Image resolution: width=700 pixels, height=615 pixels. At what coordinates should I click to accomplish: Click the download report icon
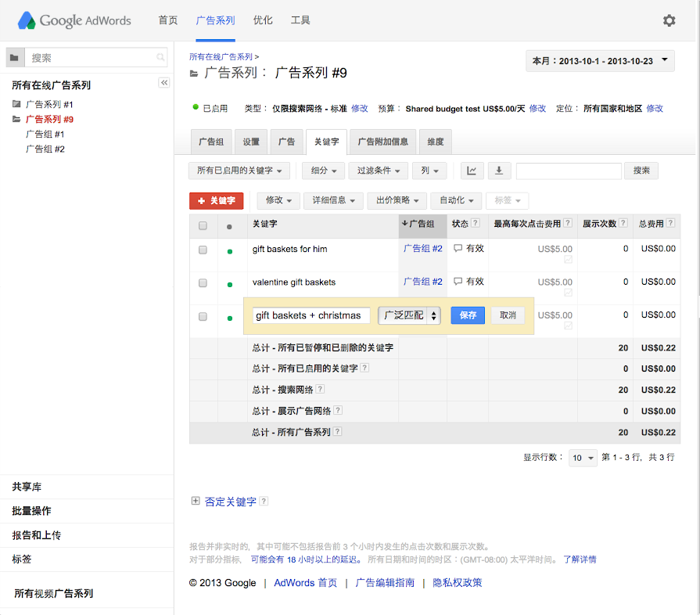[x=499, y=171]
